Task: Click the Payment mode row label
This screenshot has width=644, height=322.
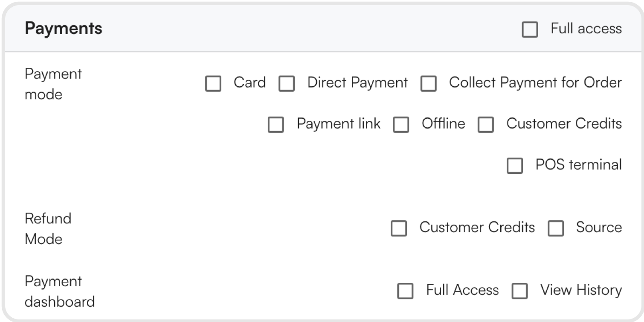Action: point(53,84)
